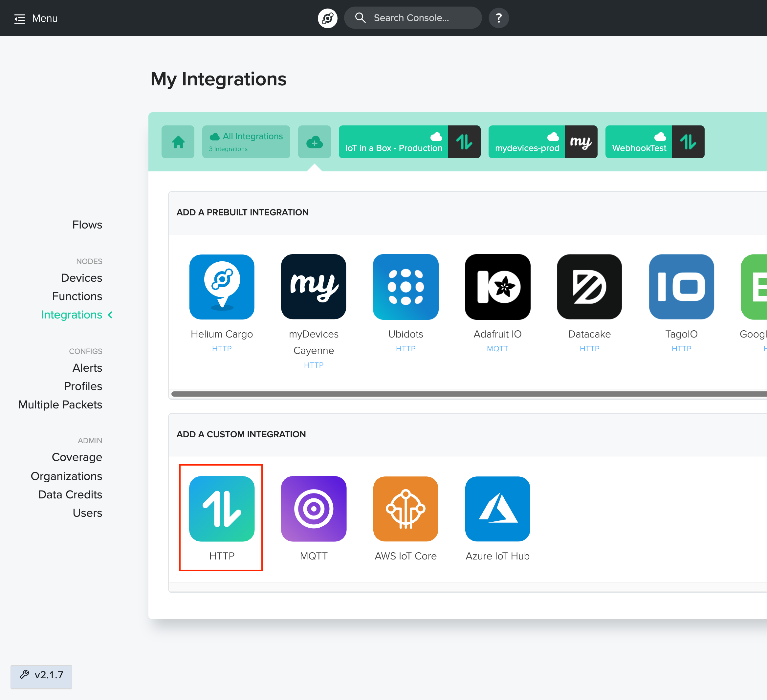
Task: Open Data Credits in the sidebar
Action: (x=70, y=494)
